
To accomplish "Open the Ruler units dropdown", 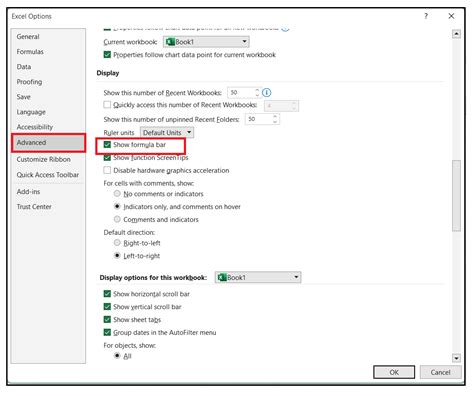I will [x=167, y=133].
